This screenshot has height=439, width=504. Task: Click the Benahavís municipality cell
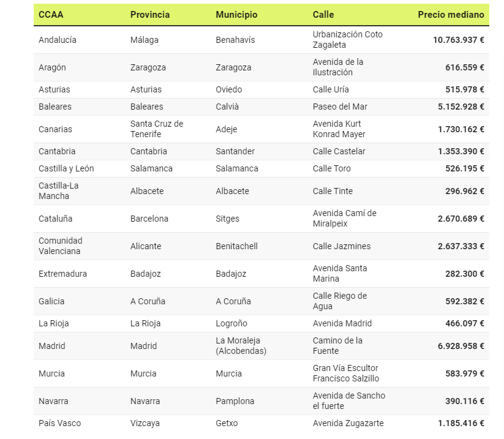click(235, 40)
